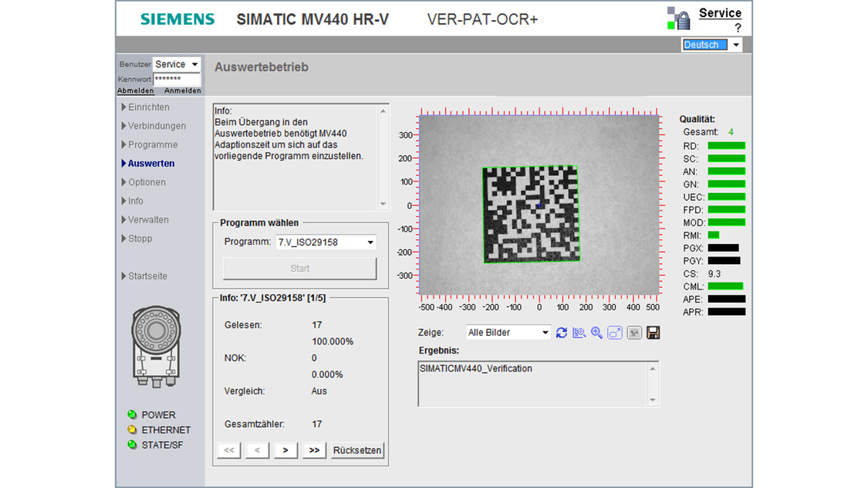
Task: Jump to first page with << button
Action: point(228,450)
